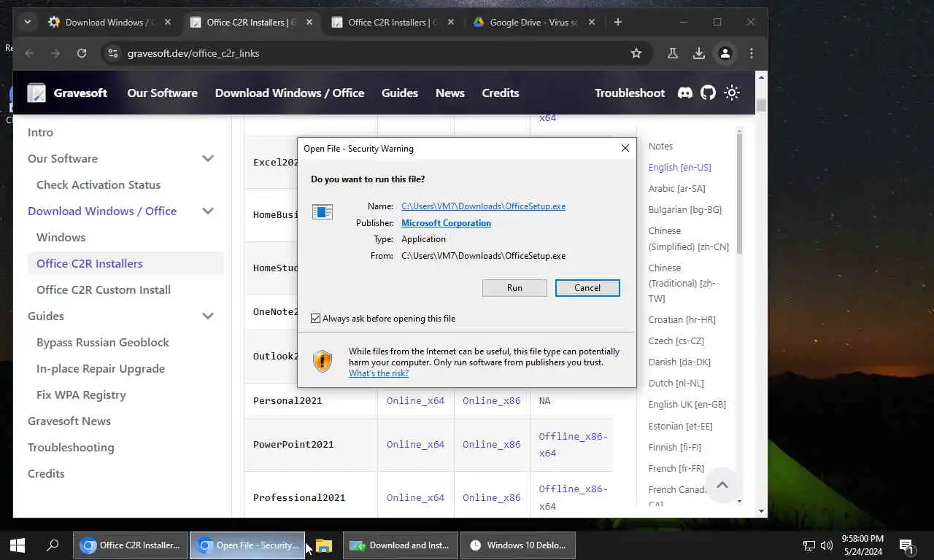Open taskbar search icon

(x=53, y=545)
